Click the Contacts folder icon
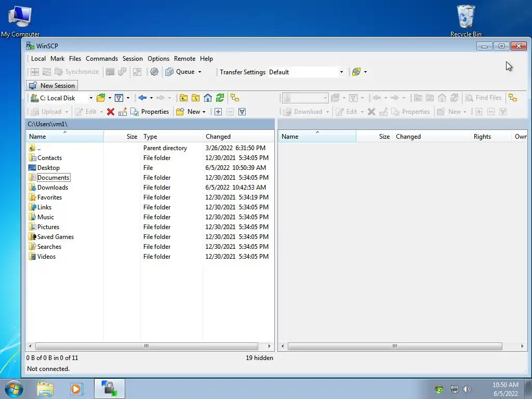 32,158
